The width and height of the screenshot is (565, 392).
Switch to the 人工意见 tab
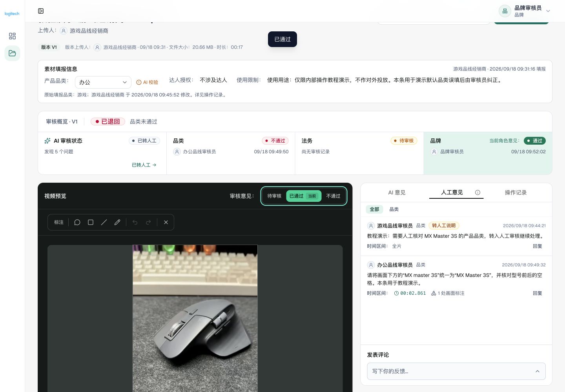(x=452, y=192)
